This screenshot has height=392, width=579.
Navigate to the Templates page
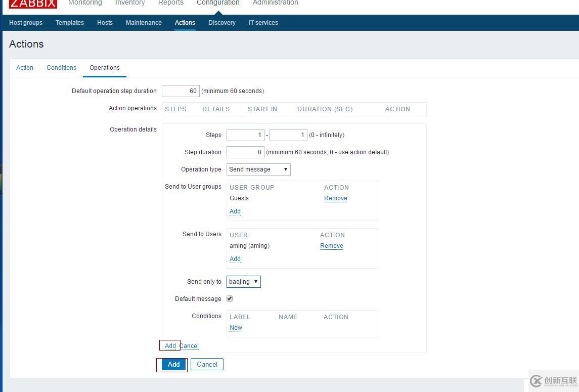(x=69, y=22)
